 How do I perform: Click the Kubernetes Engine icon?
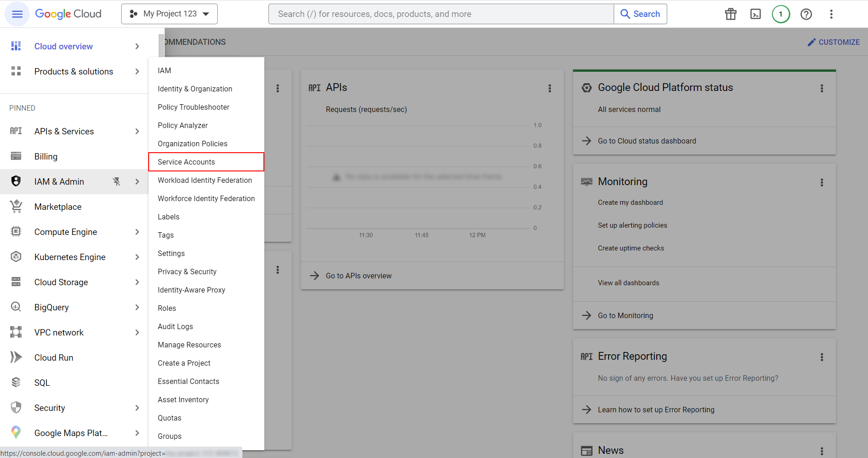pos(16,257)
